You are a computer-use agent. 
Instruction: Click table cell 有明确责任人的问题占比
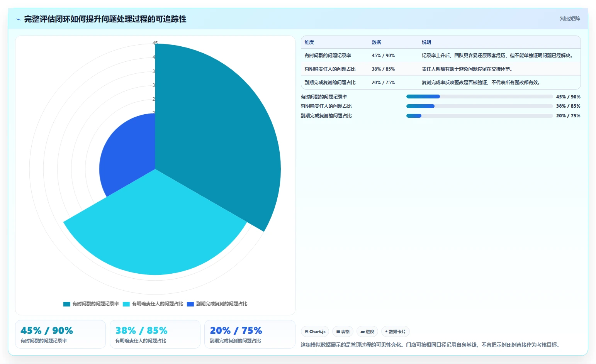(x=330, y=69)
